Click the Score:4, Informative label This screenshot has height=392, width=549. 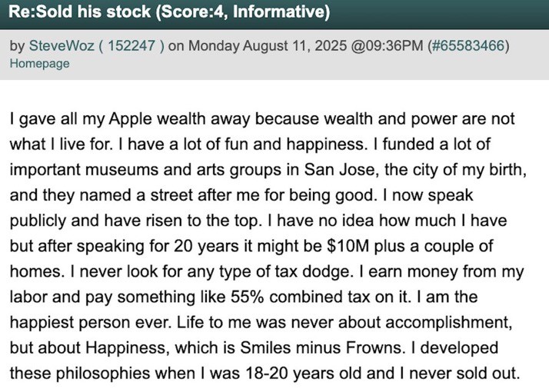tap(243, 12)
